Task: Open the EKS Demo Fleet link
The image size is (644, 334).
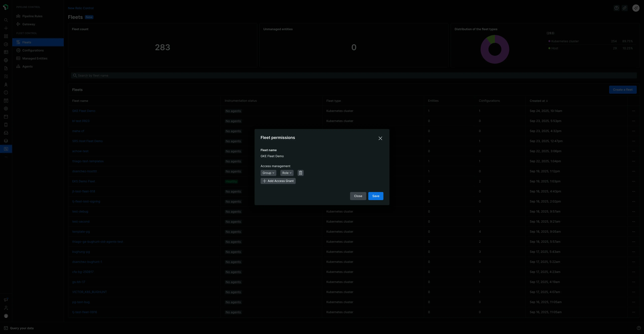Action: click(84, 181)
